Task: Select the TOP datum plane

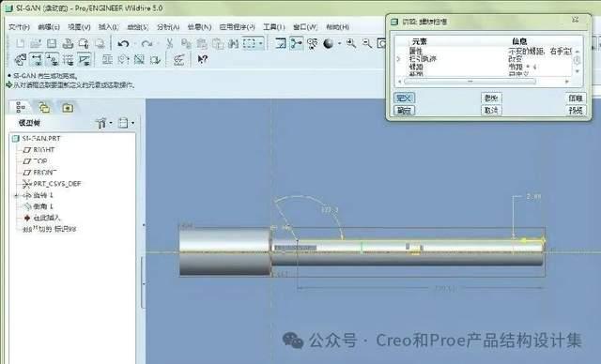Action: pos(36,161)
